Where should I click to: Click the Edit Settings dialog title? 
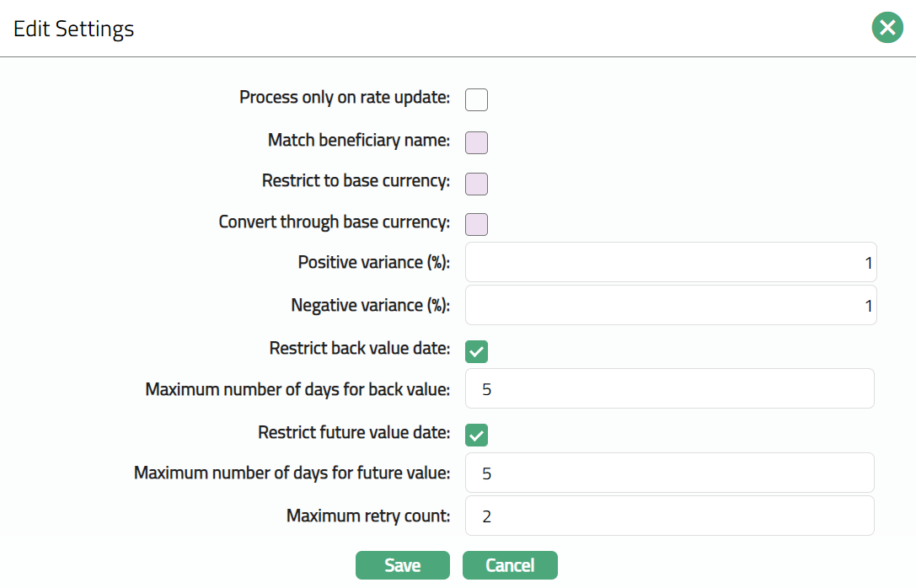point(74,29)
